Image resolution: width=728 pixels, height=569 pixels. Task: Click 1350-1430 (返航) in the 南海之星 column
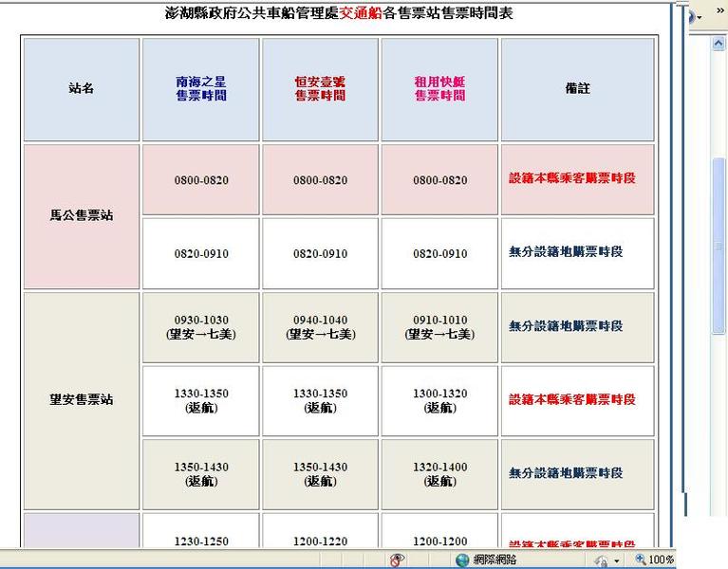coord(200,474)
